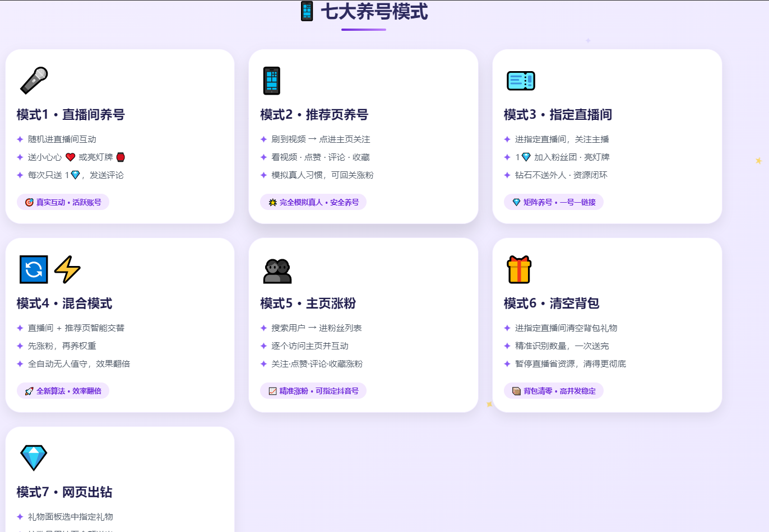Click the line 暂停直播省资源，清得更彻底
The image size is (769, 532).
point(571,364)
